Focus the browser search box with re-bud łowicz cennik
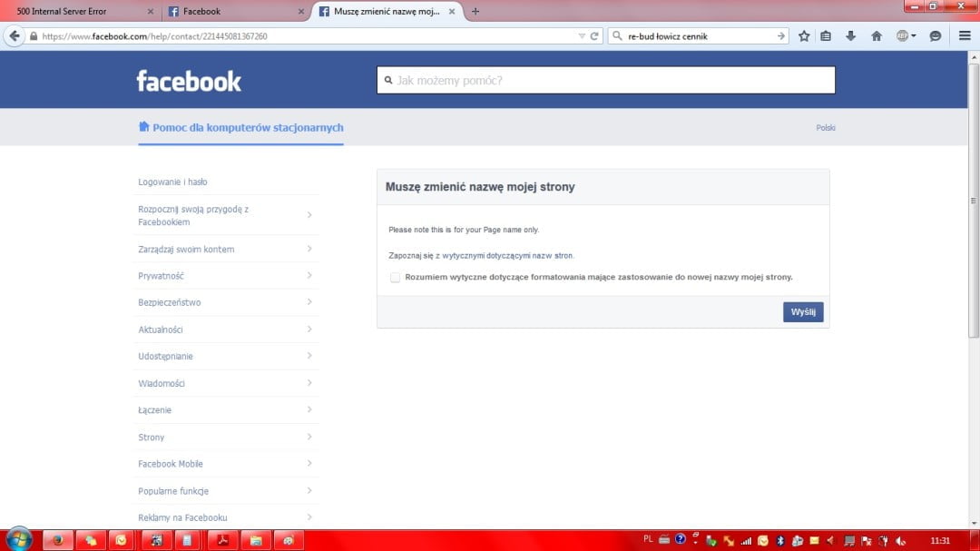Viewport: 980px width, 551px height. pyautogui.click(x=700, y=36)
